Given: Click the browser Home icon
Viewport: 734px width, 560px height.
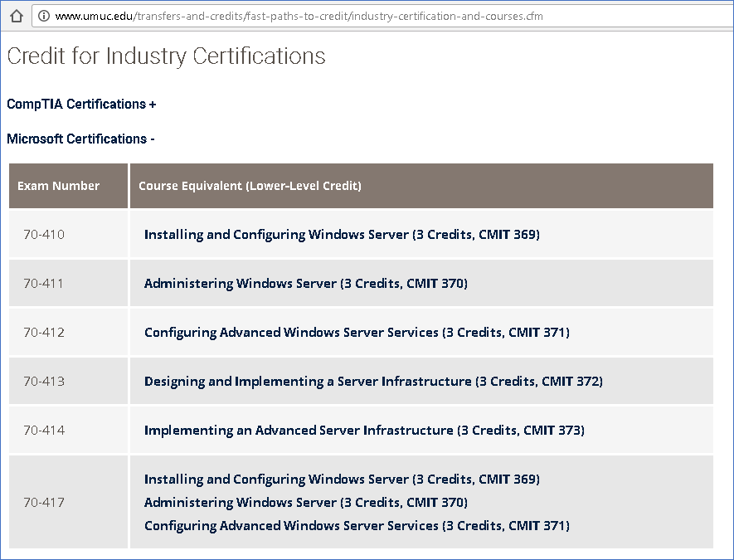Looking at the screenshot, I should tap(17, 17).
